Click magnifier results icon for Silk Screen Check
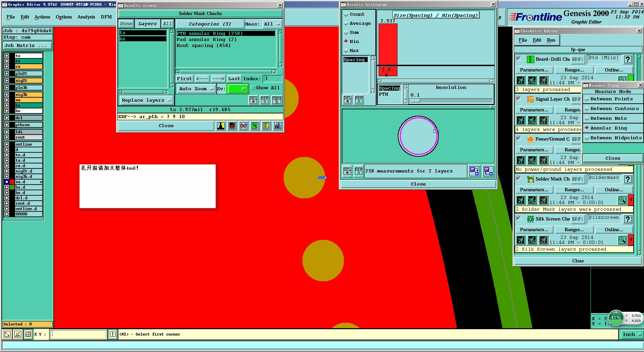 click(622, 240)
